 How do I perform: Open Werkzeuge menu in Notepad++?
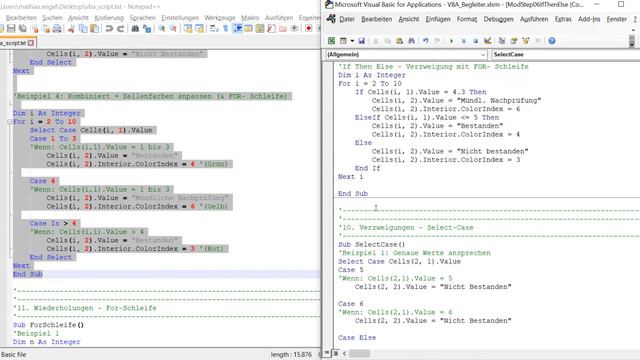pos(220,18)
